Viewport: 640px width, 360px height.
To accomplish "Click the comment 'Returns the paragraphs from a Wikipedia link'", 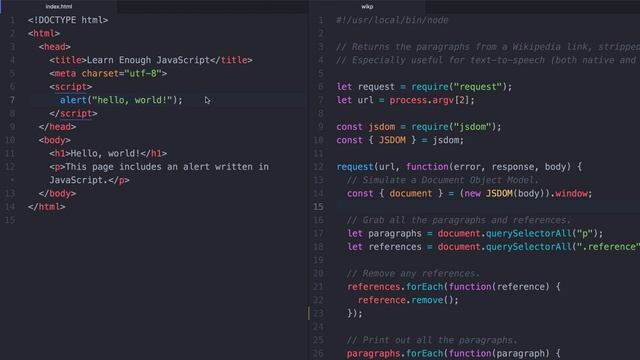I will (488, 47).
